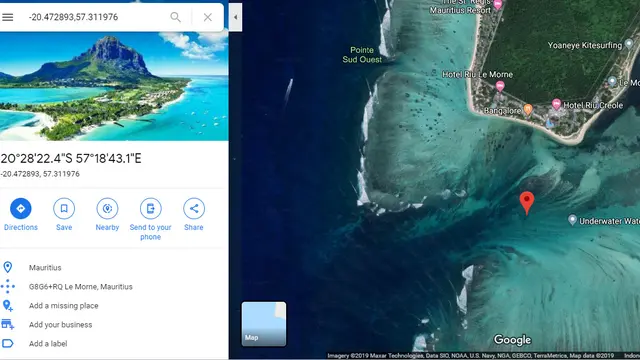Click the Add your business storefront icon
This screenshot has height=360, width=640.
7,324
